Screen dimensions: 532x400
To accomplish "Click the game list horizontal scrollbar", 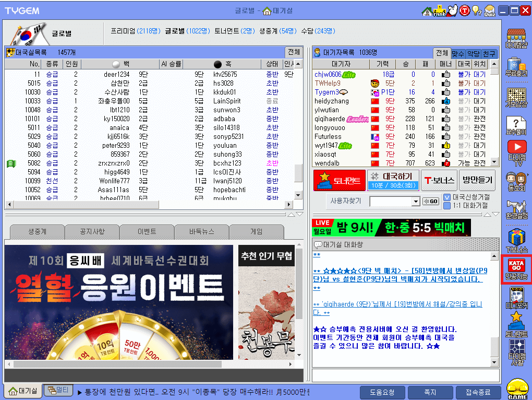I will 87,204.
